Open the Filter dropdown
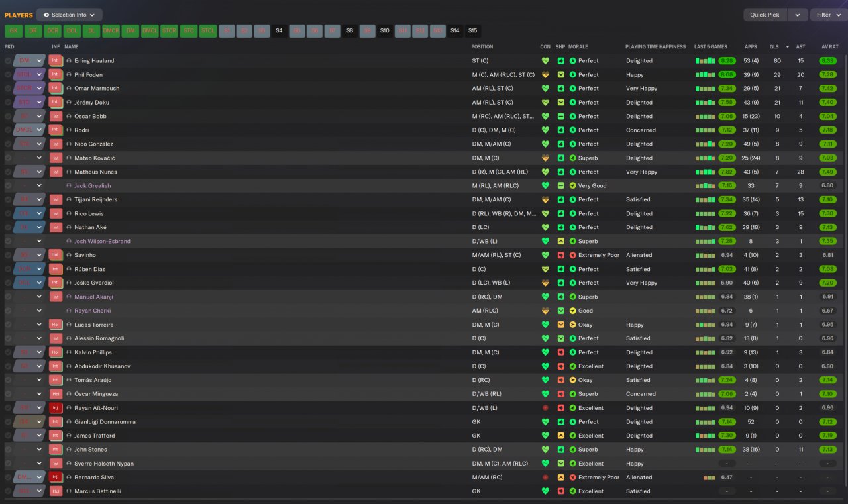 [x=828, y=15]
